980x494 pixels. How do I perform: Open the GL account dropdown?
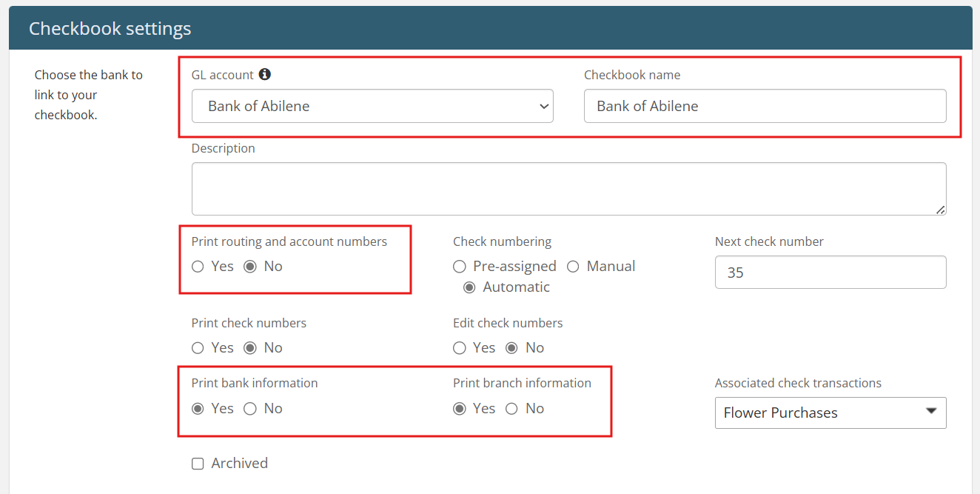[372, 106]
